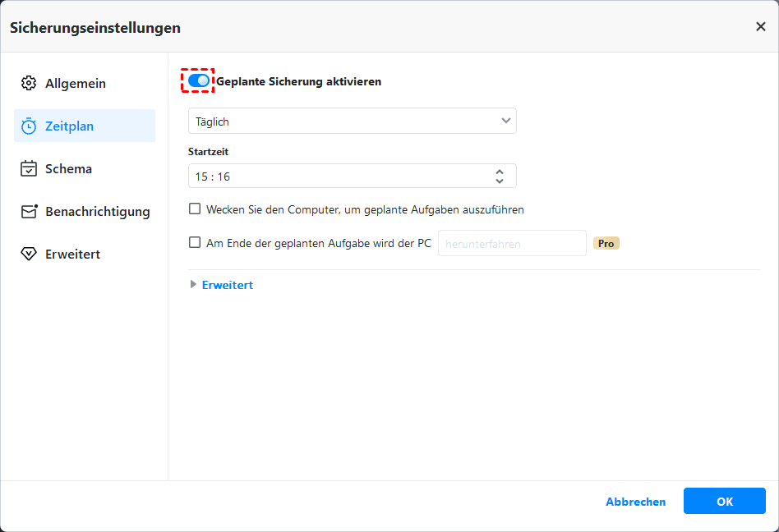779x532 pixels.
Task: Click the Schema calendar icon
Action: point(29,169)
